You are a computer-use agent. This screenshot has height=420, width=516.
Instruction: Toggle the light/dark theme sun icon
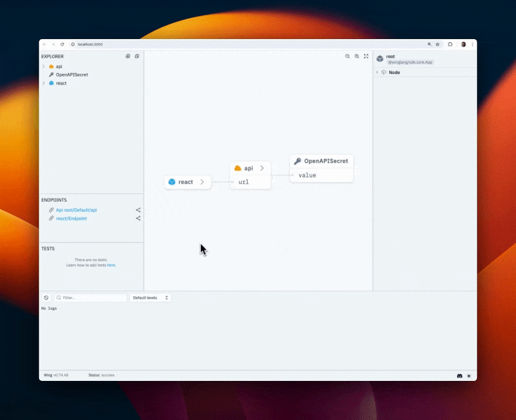[469, 376]
